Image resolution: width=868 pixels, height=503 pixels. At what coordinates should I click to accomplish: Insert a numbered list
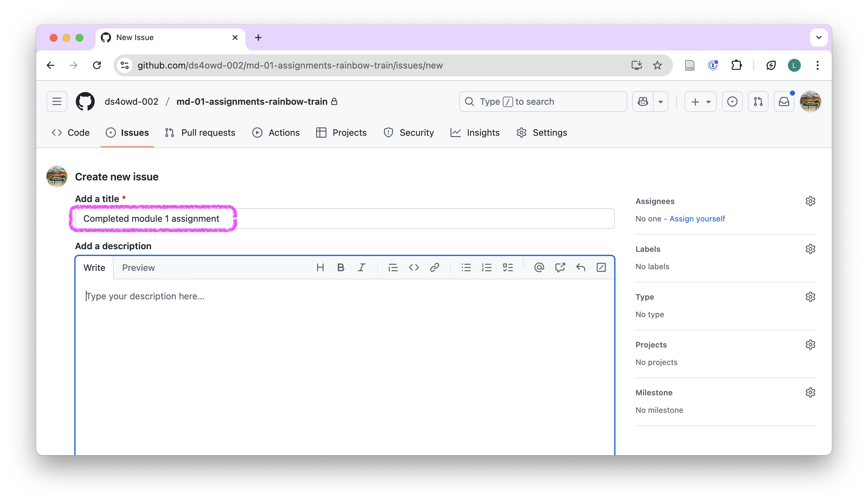pos(486,268)
